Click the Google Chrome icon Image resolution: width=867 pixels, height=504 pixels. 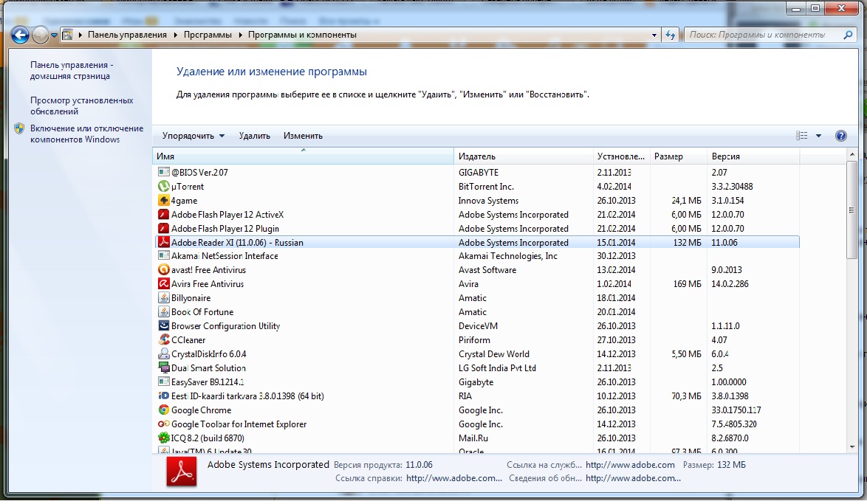click(163, 410)
